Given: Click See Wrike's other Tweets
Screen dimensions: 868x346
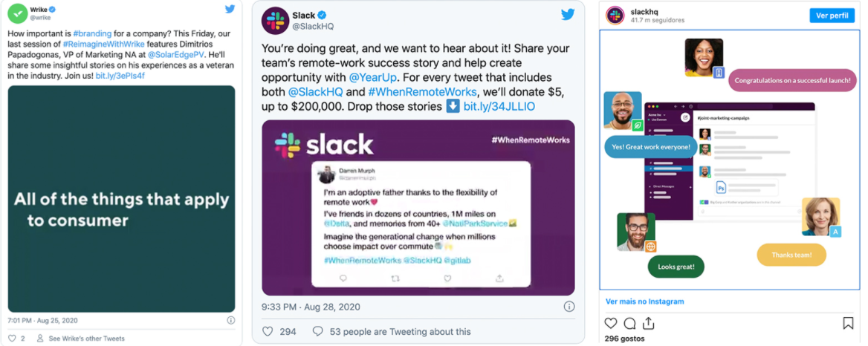Looking at the screenshot, I should [x=86, y=339].
